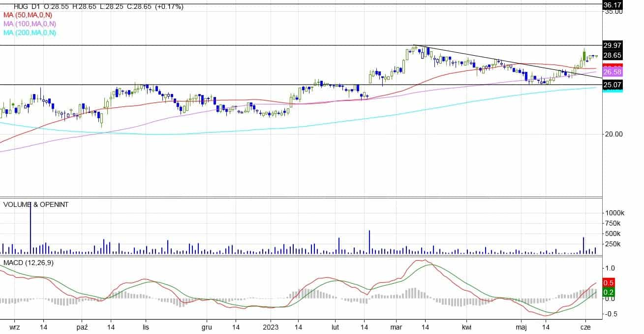Click the MA (200,MA,0,N) indicator label
Viewport: 644px width, 334px height.
click(30, 33)
